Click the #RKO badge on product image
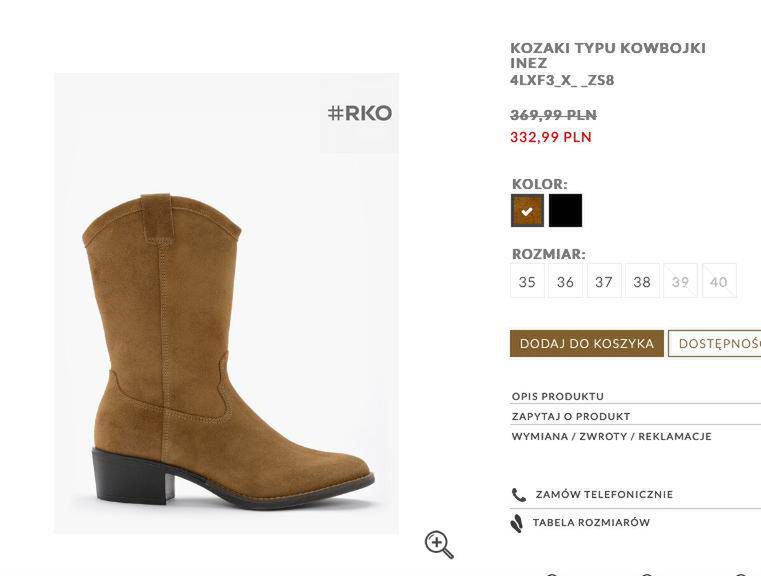 point(360,113)
